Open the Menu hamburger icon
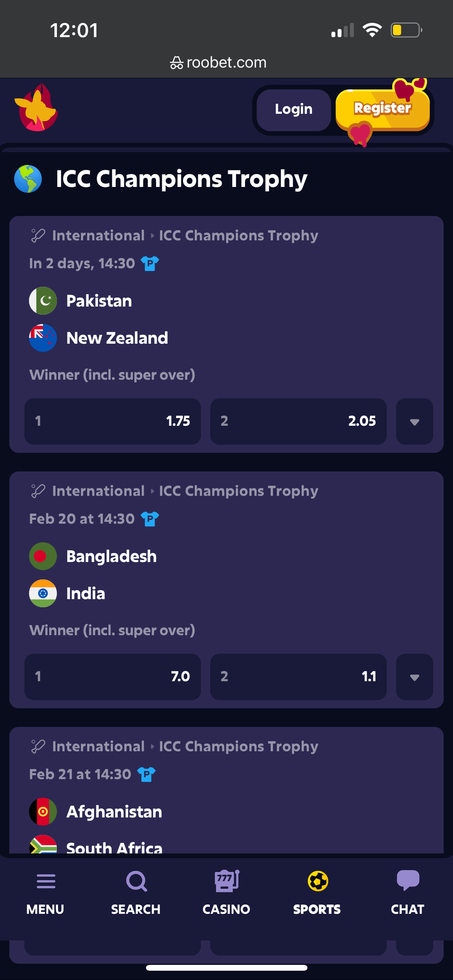453x980 pixels. (x=46, y=890)
